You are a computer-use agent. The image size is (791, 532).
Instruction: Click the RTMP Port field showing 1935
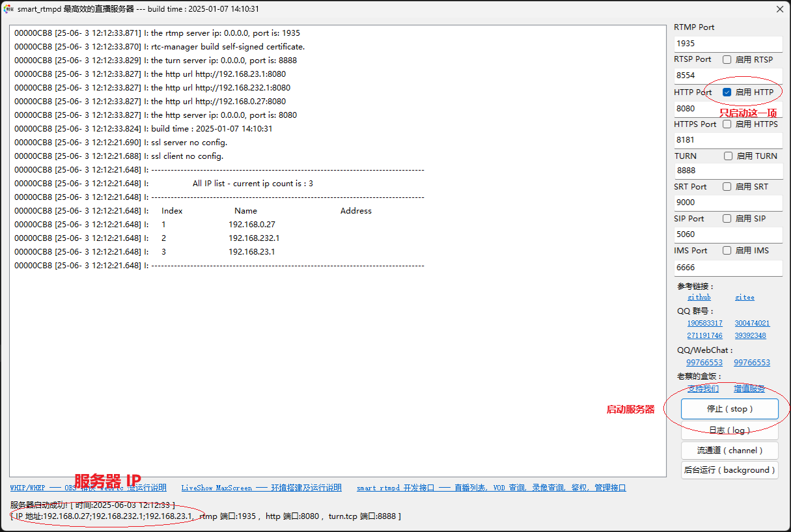point(728,44)
